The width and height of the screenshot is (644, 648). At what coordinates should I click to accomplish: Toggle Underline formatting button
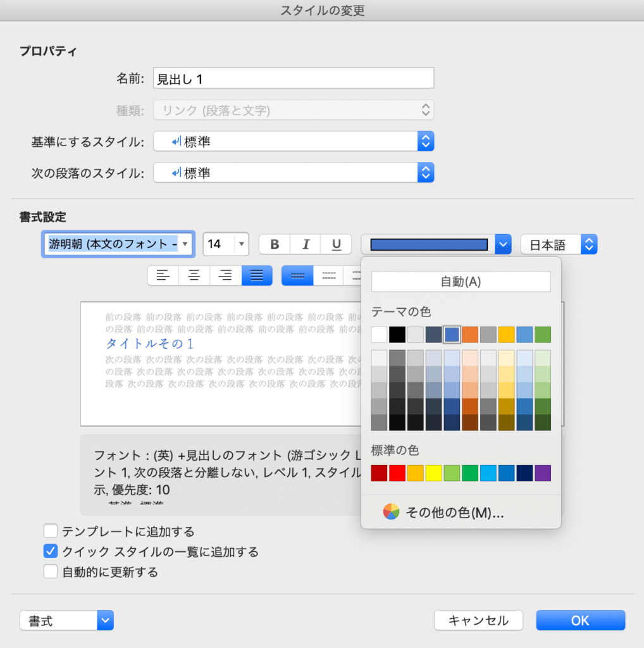pos(337,244)
